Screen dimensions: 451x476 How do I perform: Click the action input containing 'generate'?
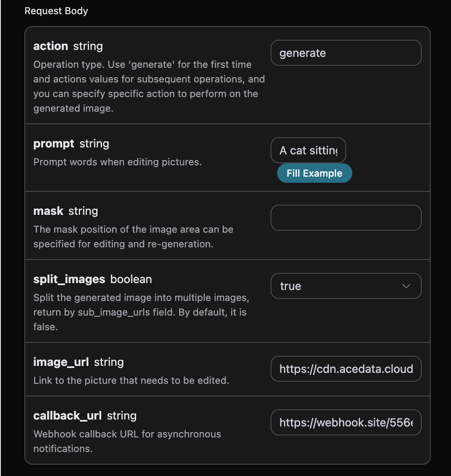(346, 53)
